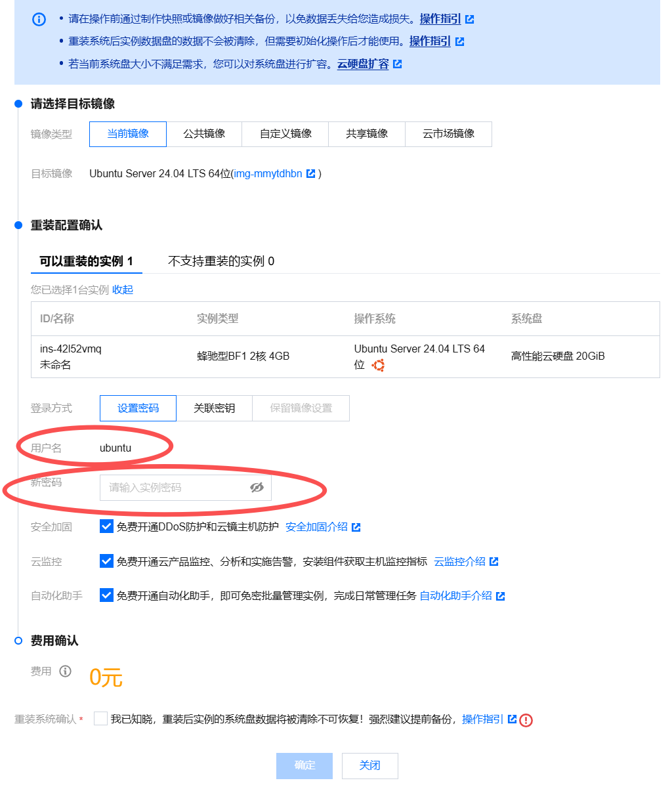This screenshot has width=672, height=789.
Task: Select 当前镜像 image type
Action: pyautogui.click(x=128, y=133)
